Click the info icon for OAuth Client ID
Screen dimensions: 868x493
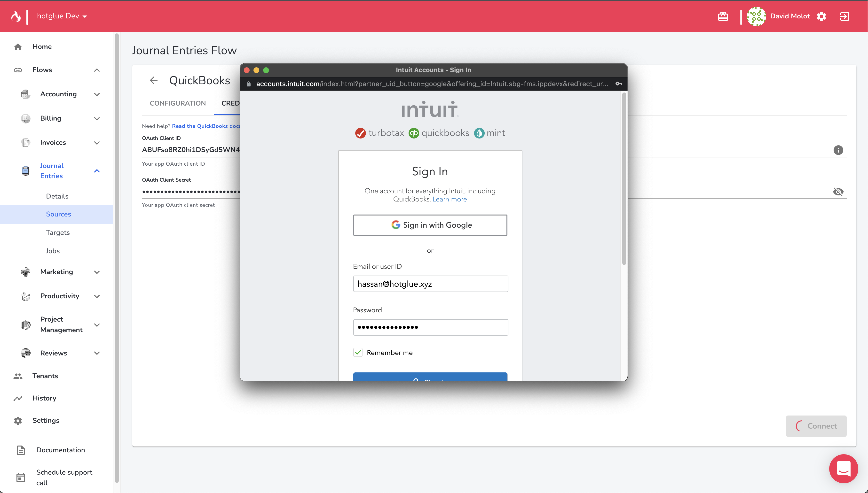[838, 150]
